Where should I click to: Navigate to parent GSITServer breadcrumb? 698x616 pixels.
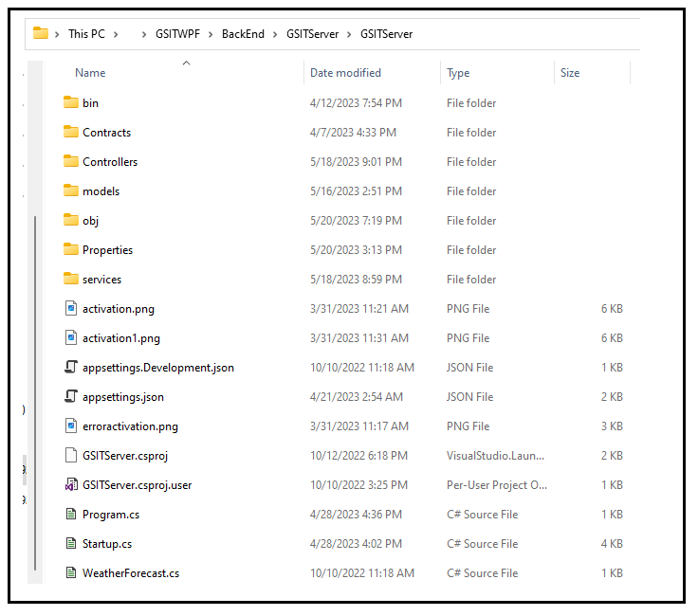(x=313, y=34)
